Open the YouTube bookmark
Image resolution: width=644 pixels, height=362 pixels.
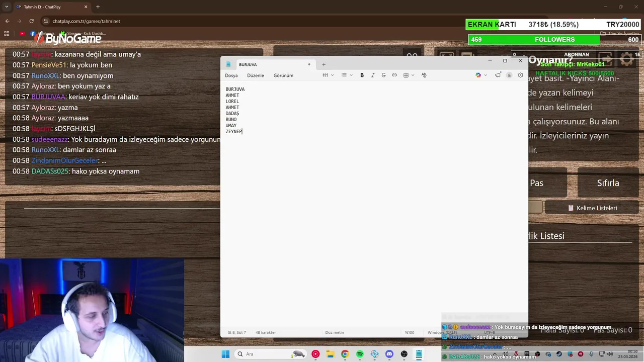click(22, 34)
